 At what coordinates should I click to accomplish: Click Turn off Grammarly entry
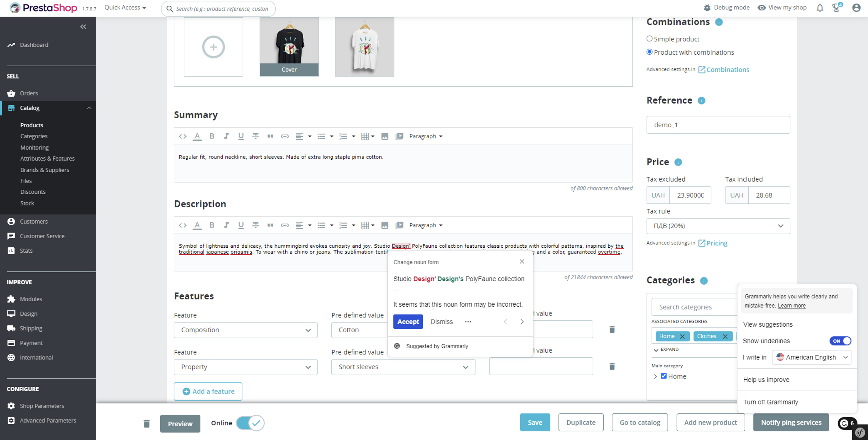(x=771, y=402)
